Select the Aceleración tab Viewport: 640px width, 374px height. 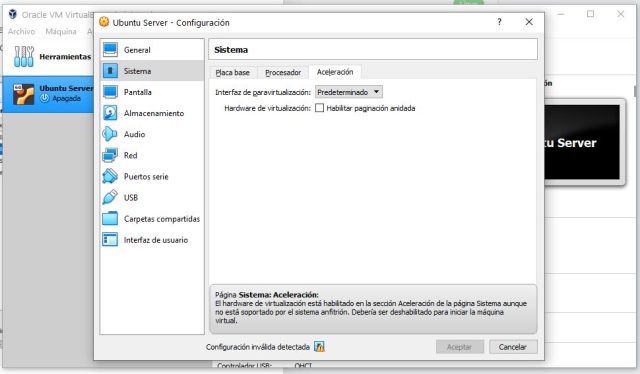point(335,72)
